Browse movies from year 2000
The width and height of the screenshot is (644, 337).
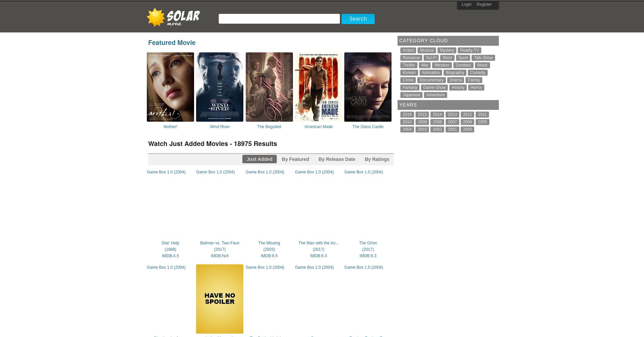tap(467, 129)
